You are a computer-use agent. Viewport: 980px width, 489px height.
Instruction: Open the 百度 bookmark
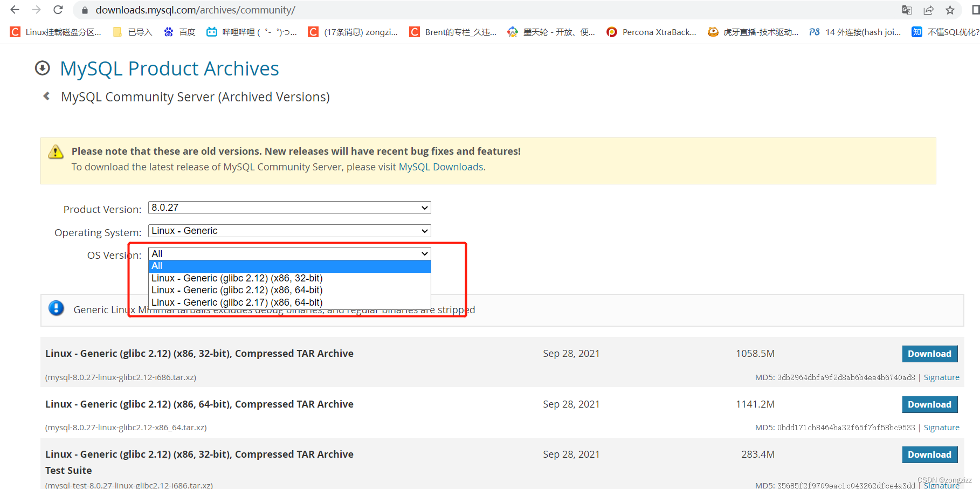tap(180, 32)
